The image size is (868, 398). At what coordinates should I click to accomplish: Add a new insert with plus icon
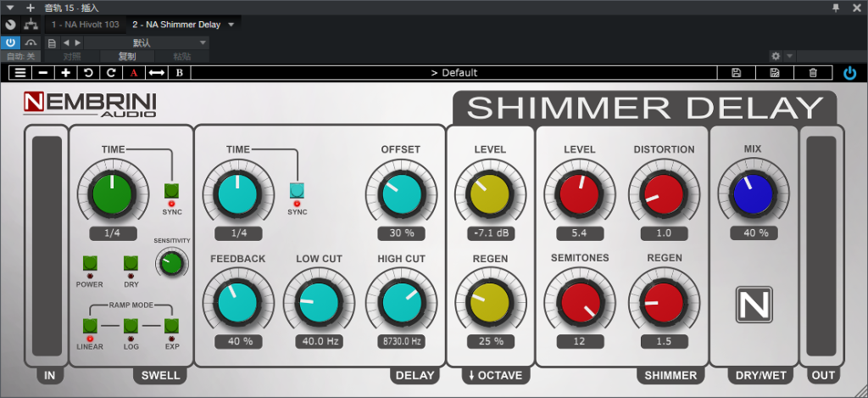[x=31, y=8]
